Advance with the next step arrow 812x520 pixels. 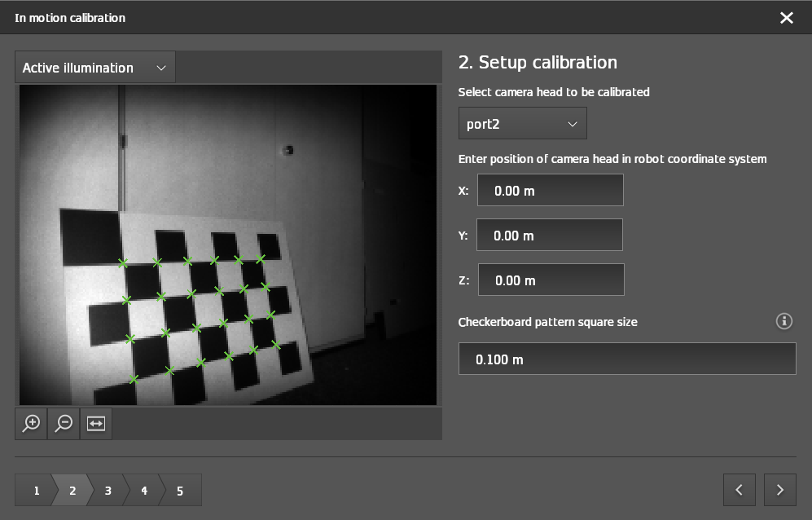[x=780, y=490]
